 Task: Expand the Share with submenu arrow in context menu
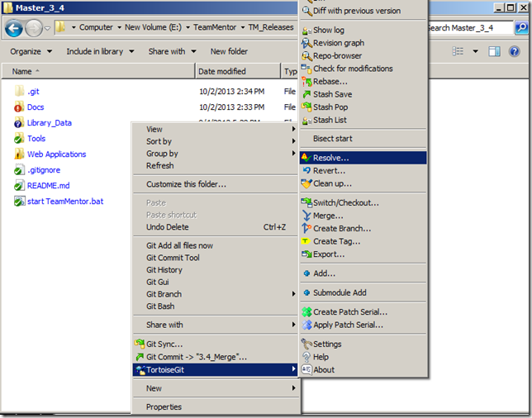pyautogui.click(x=293, y=325)
